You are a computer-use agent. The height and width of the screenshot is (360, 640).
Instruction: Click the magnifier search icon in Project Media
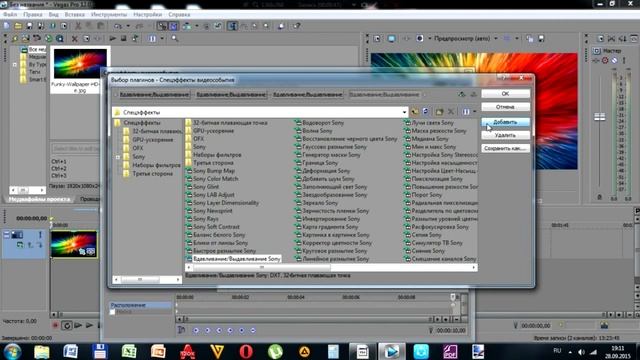point(175,39)
